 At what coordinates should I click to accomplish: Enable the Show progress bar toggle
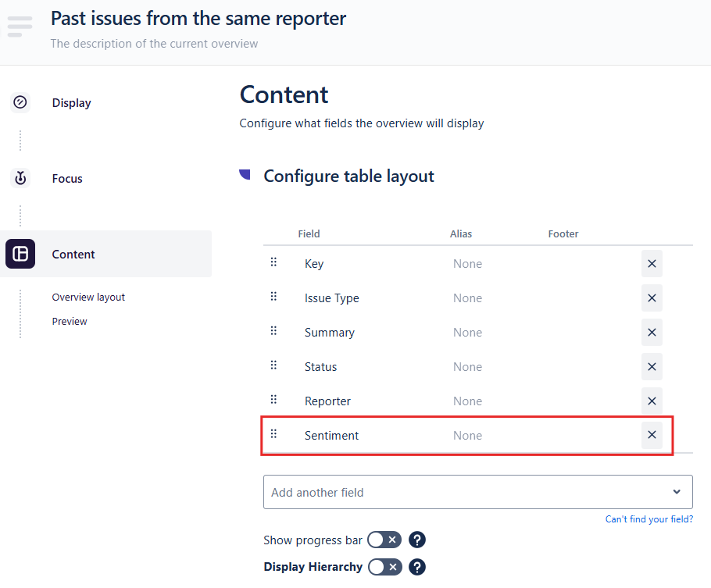[384, 540]
